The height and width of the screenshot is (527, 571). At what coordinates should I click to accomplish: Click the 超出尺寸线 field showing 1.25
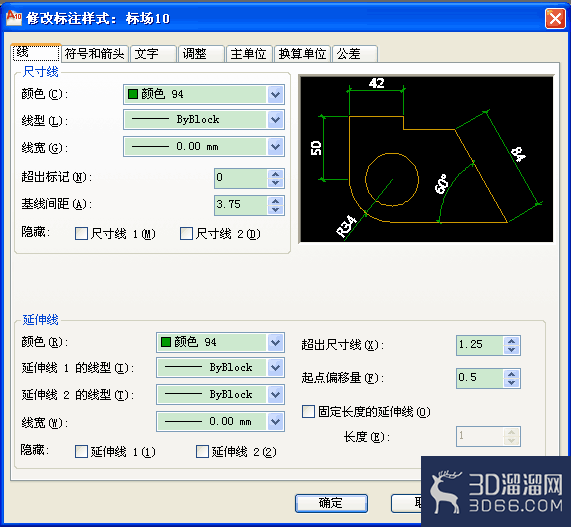click(x=480, y=345)
